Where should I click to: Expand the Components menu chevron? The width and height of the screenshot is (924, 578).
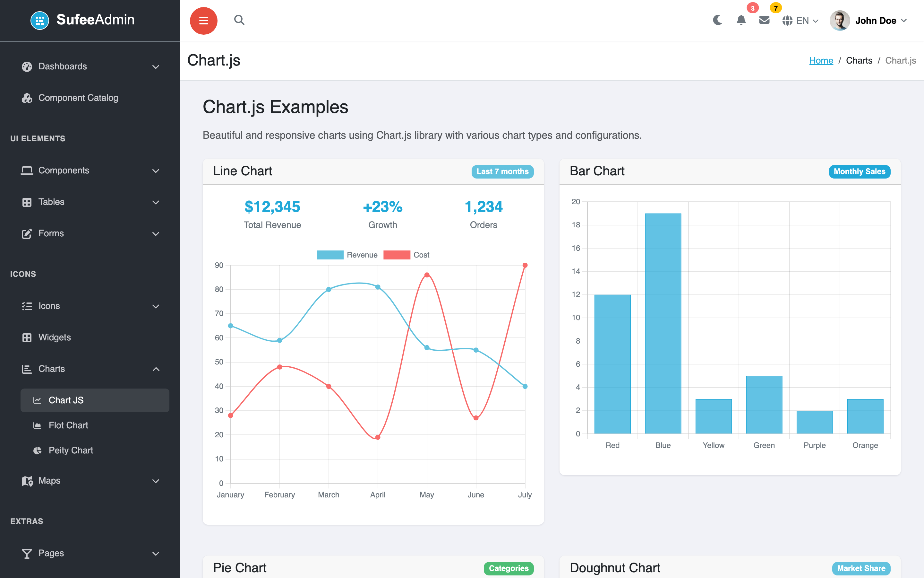(x=156, y=171)
